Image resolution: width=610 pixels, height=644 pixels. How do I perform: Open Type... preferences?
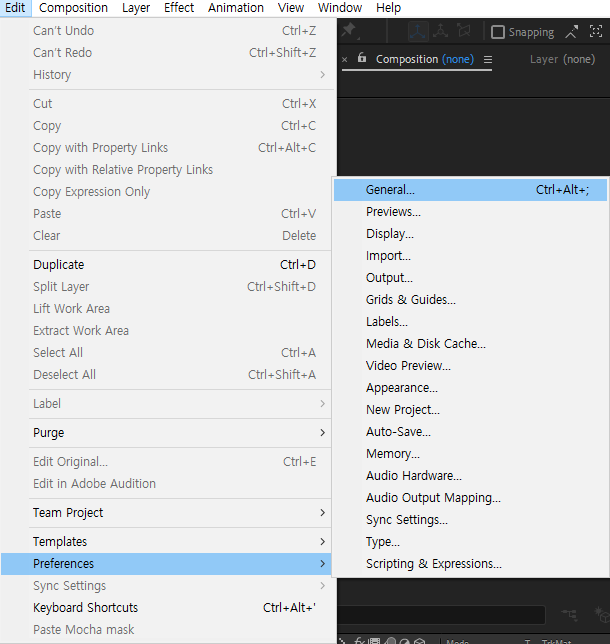point(470,542)
